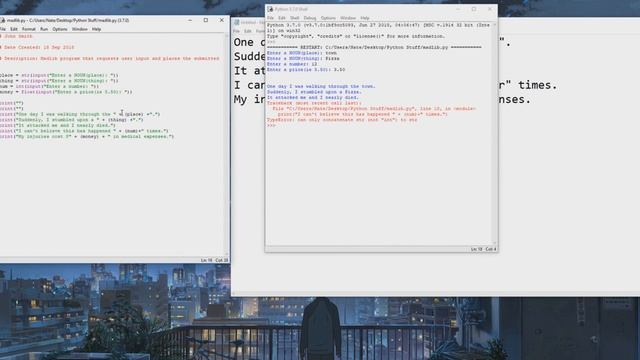Click 'Enter a price(ie 3.50)' Shell line

tap(306, 70)
